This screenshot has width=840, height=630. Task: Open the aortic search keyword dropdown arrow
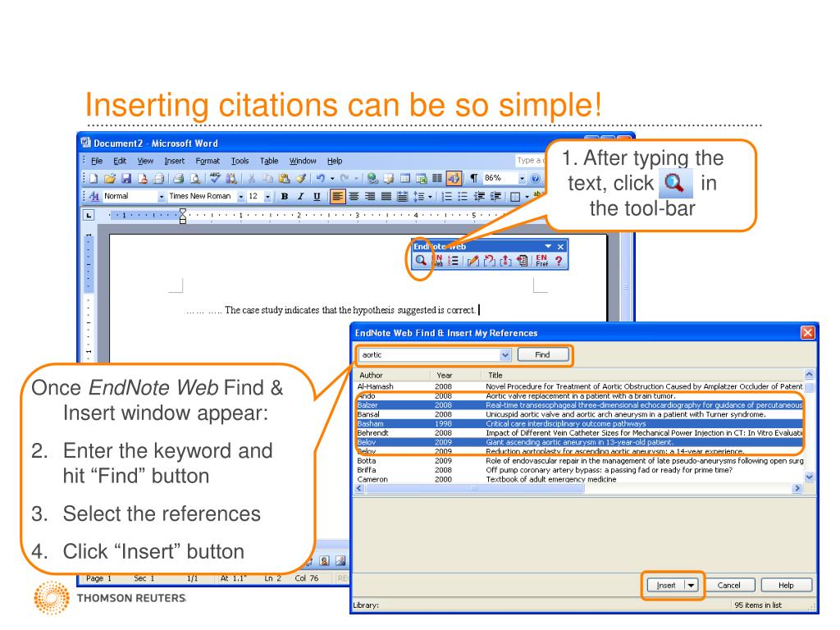coord(504,354)
